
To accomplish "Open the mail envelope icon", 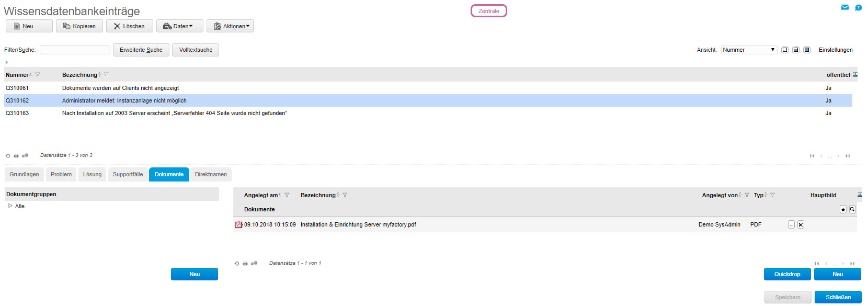I will coord(844,7).
